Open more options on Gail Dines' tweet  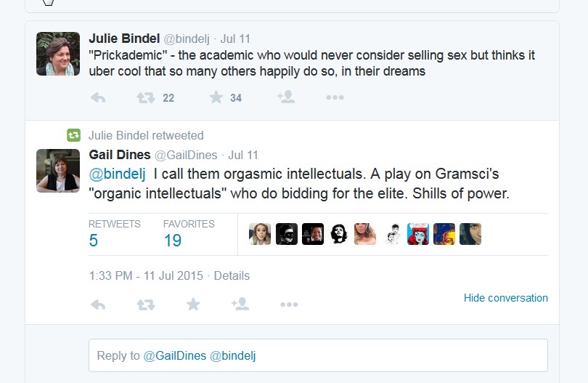click(289, 305)
